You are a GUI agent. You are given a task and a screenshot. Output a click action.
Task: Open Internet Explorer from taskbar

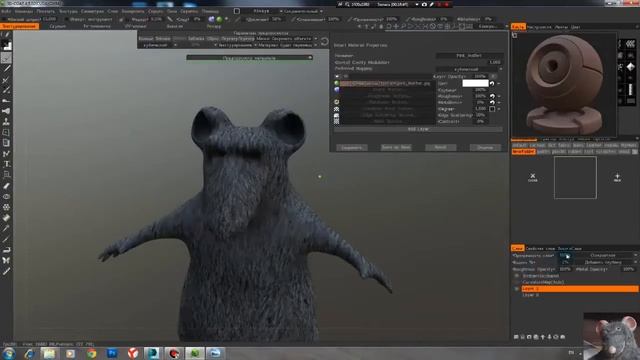pyautogui.click(x=29, y=353)
